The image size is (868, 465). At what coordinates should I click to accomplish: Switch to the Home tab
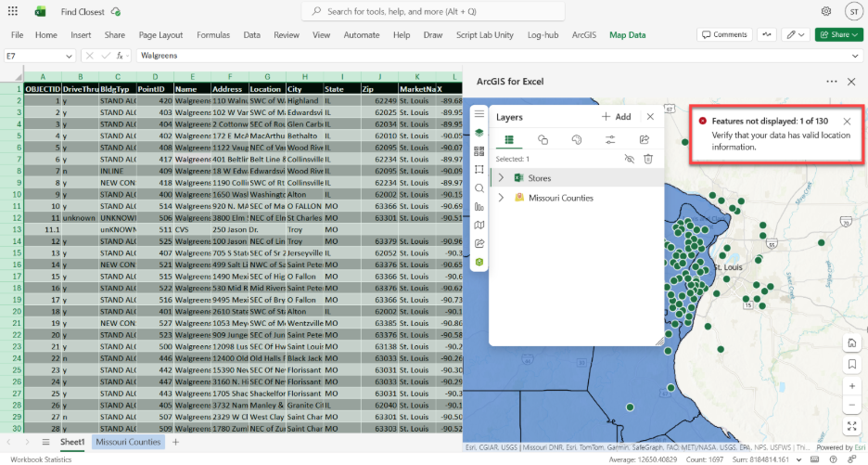[x=46, y=35]
